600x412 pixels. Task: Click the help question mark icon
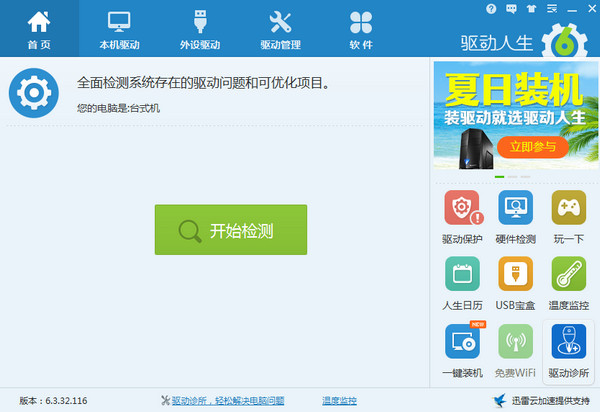pos(491,8)
